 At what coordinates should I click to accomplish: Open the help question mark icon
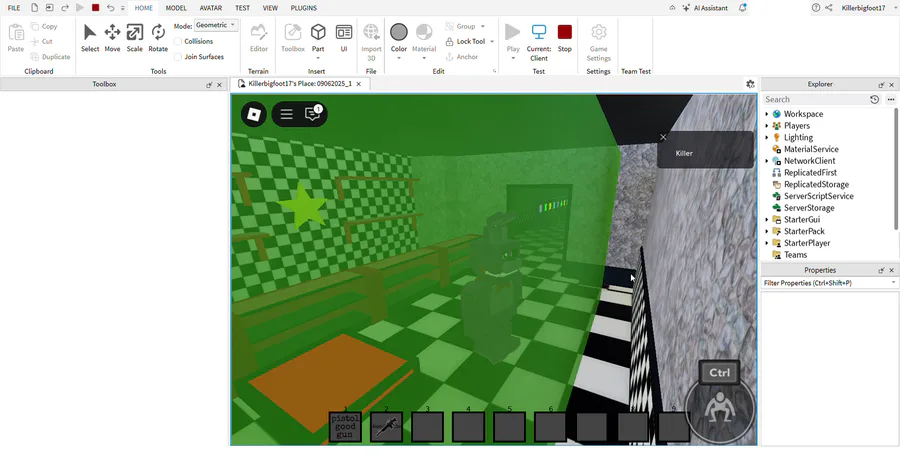click(x=816, y=8)
